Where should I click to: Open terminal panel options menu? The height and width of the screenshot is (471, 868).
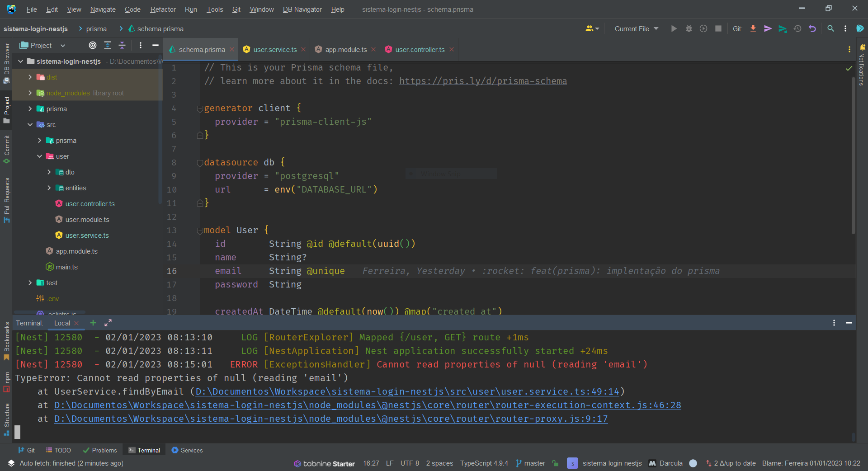[834, 323]
